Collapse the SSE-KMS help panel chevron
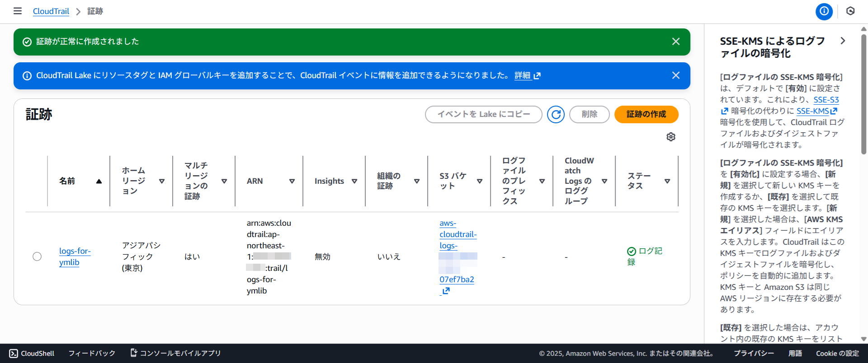The image size is (868, 363). (843, 41)
